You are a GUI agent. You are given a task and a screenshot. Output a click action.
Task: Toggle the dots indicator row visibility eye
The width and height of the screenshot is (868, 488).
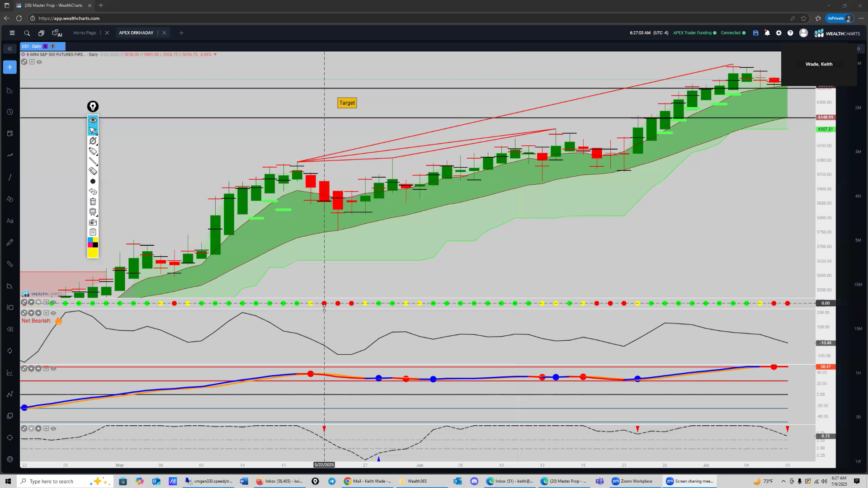coord(53,302)
